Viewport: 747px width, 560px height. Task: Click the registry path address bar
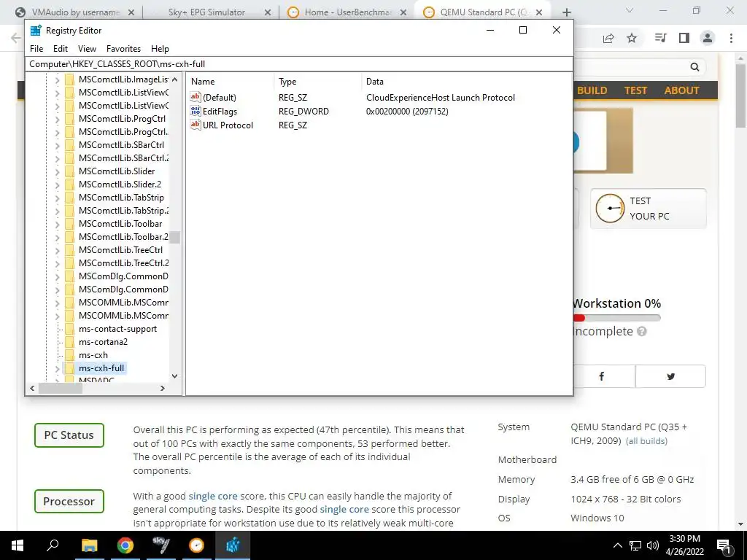tap(299, 64)
